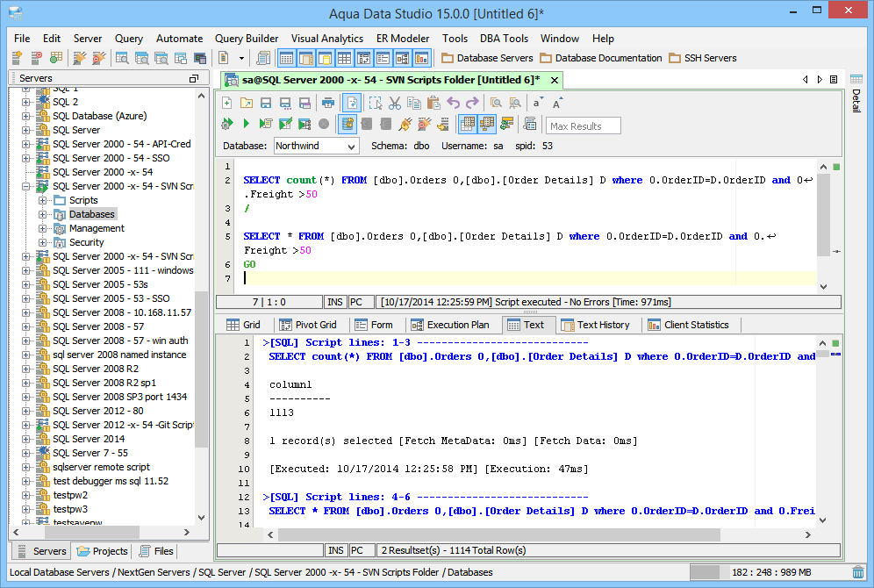Click the garbage collection trash icon
This screenshot has width=874, height=588.
click(858, 572)
